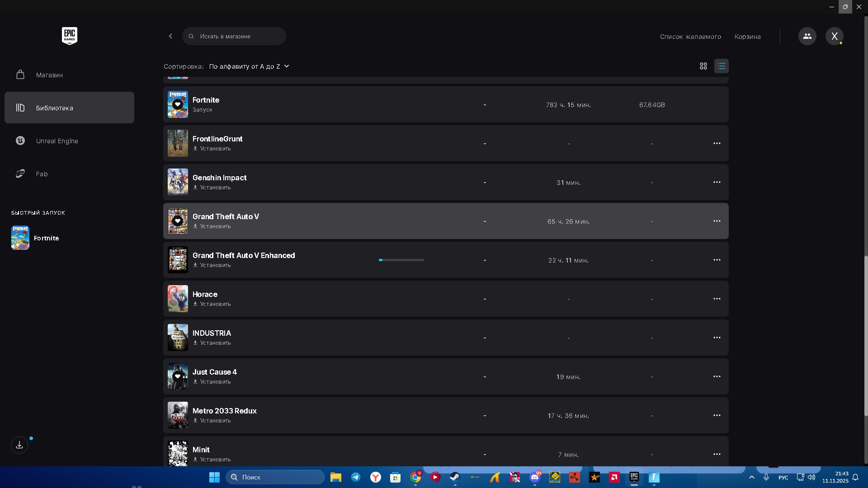Open the profile avatar X
The width and height of the screenshot is (868, 488).
tap(834, 36)
